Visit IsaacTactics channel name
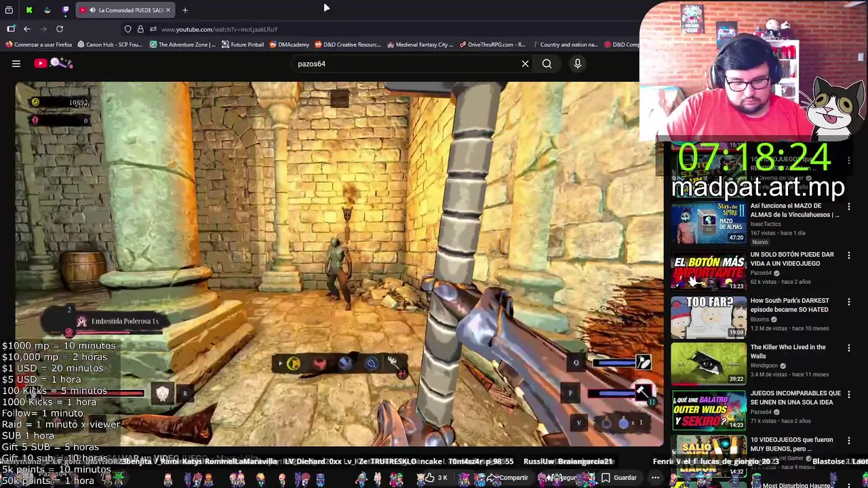Viewport: 868px width, 488px height. (x=766, y=224)
